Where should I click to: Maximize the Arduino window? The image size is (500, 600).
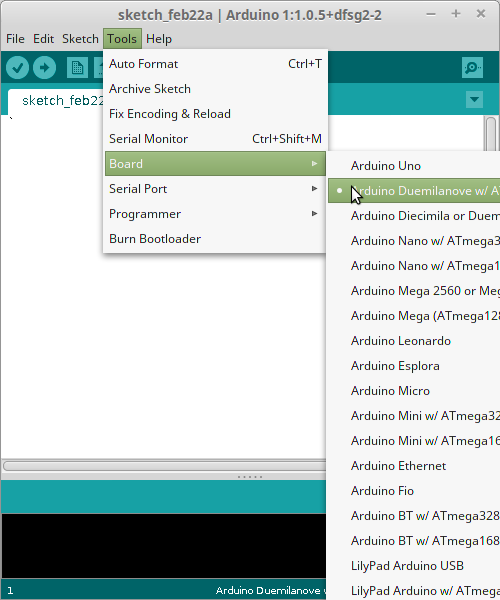[x=456, y=14]
